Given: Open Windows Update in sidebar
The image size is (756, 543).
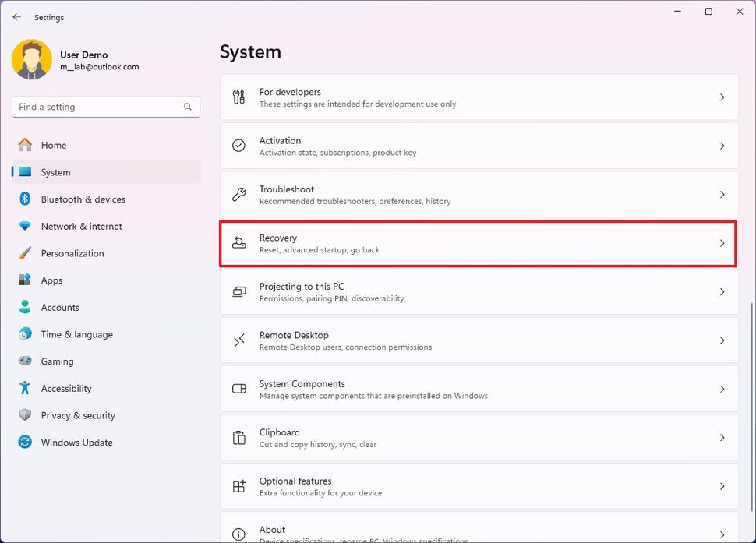Looking at the screenshot, I should (76, 443).
